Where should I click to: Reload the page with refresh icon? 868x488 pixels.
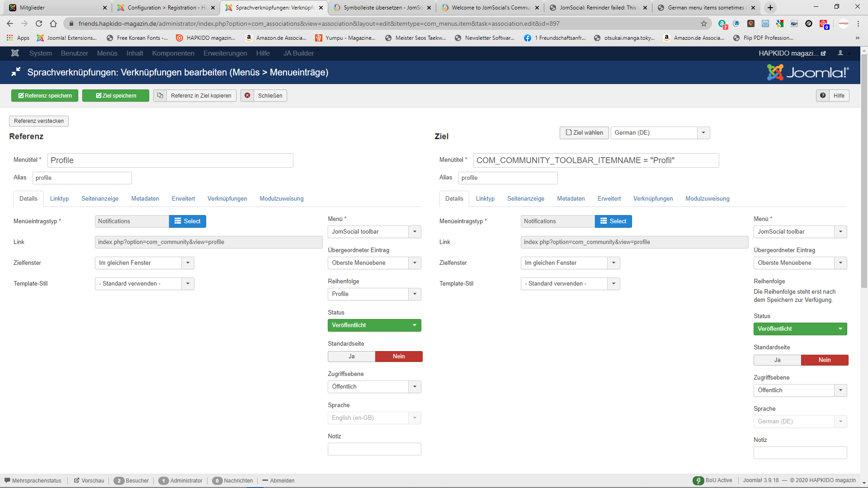[x=39, y=23]
